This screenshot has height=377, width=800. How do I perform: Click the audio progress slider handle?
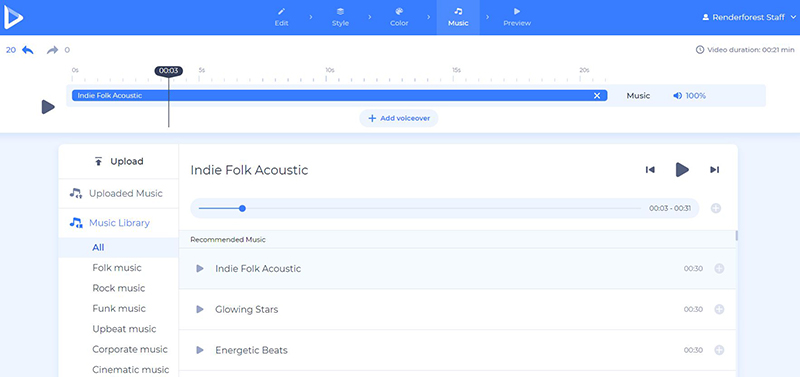pos(242,208)
